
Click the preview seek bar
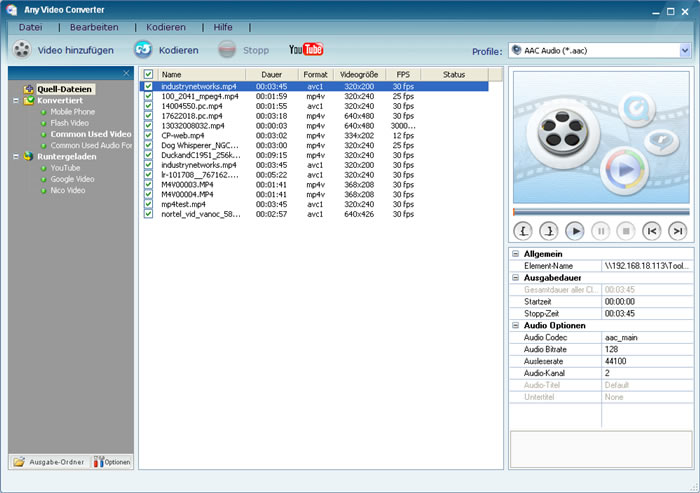(x=601, y=212)
